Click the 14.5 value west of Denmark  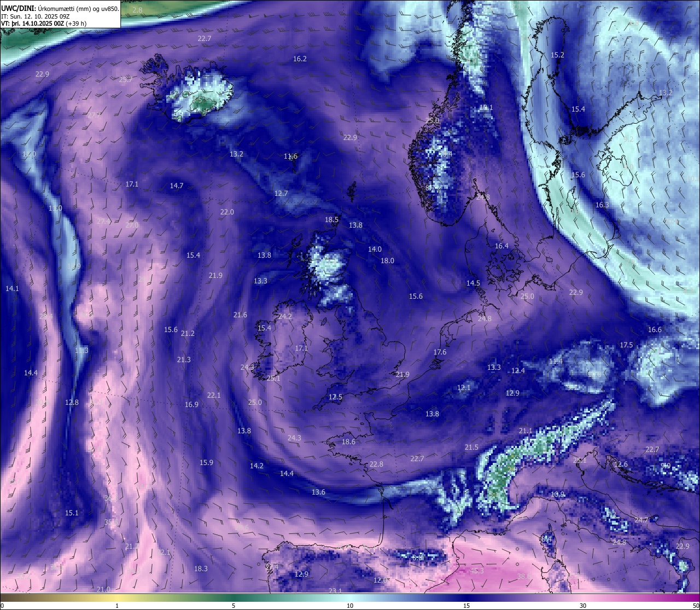(473, 283)
